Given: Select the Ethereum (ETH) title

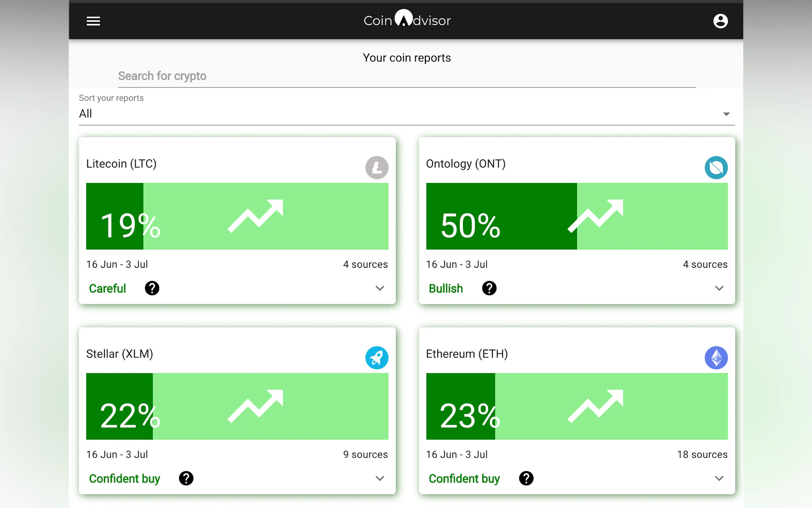Looking at the screenshot, I should point(467,354).
